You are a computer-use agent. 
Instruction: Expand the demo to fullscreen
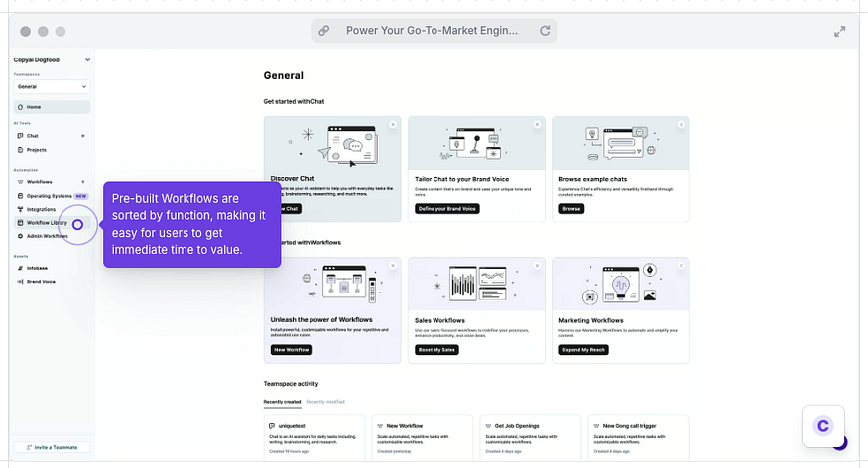click(840, 32)
